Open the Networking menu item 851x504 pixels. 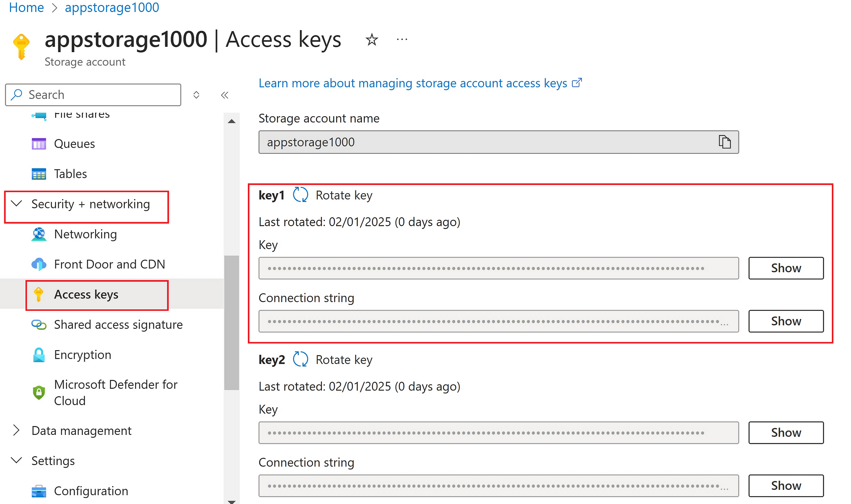click(85, 234)
